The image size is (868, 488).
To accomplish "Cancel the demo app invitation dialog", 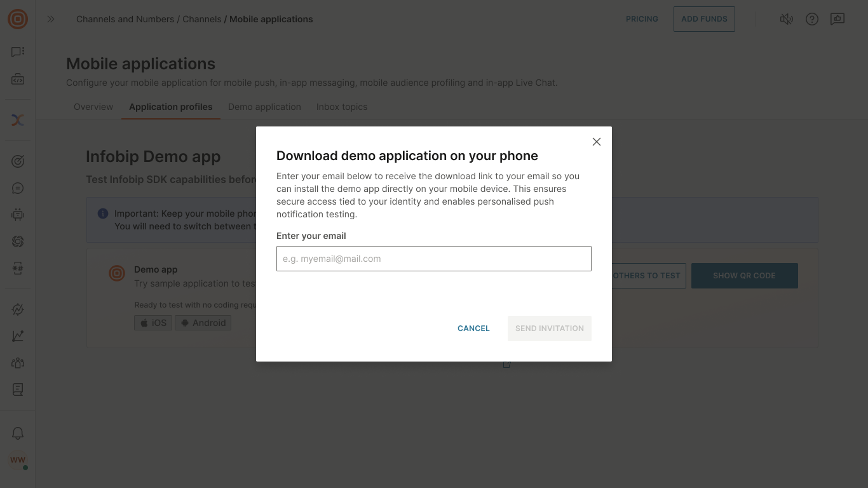I will coord(473,328).
